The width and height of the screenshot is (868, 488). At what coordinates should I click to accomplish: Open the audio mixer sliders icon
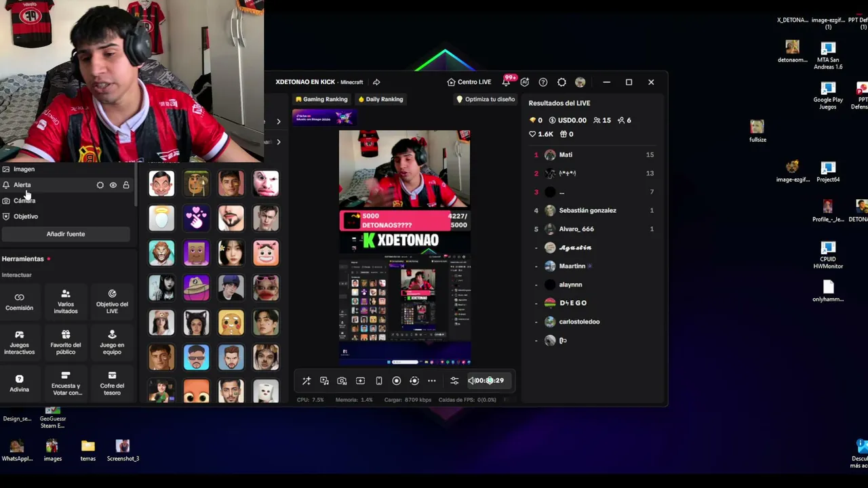coord(454,381)
